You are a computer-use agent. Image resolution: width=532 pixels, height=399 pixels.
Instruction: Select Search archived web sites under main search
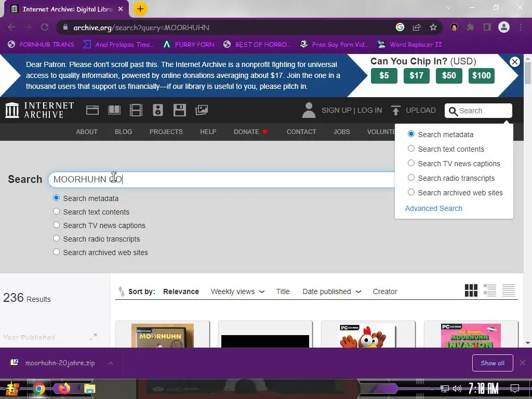tap(56, 252)
